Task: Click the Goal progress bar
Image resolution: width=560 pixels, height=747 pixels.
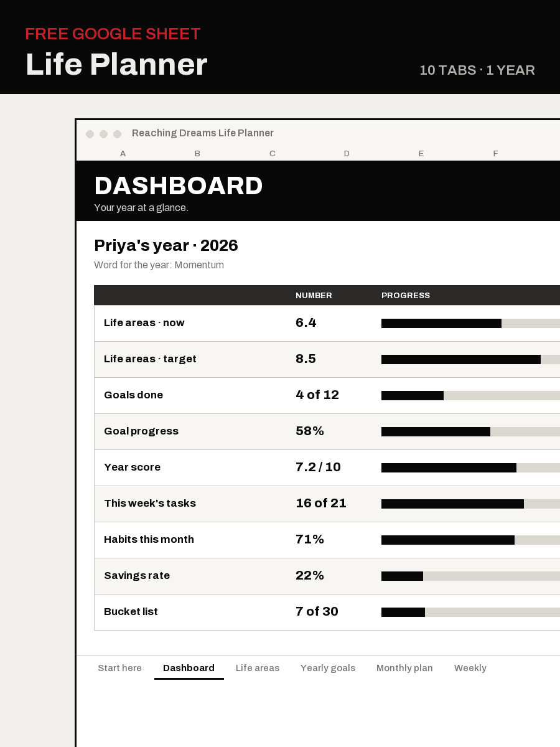Action: (470, 431)
